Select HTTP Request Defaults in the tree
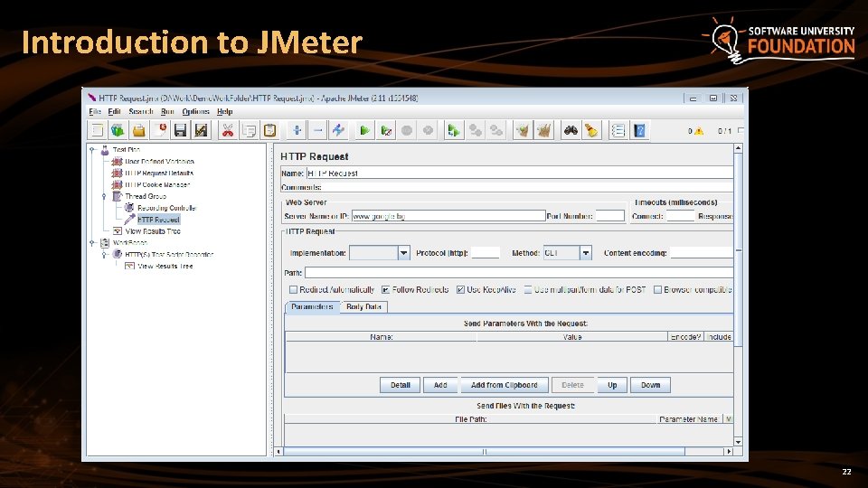This screenshot has width=868, height=488. tap(159, 174)
